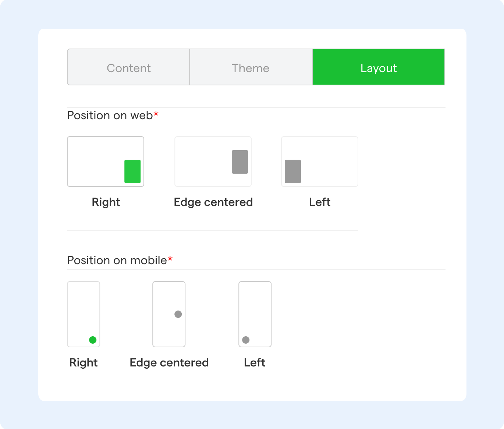Screen dimensions: 504x429
Task: Click green widget block in web Right preview
Action: (x=132, y=171)
